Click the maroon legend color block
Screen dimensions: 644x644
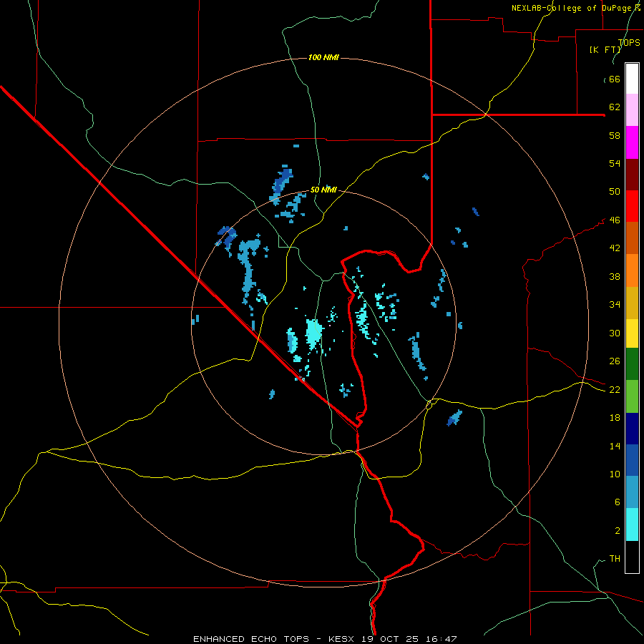coord(632,175)
